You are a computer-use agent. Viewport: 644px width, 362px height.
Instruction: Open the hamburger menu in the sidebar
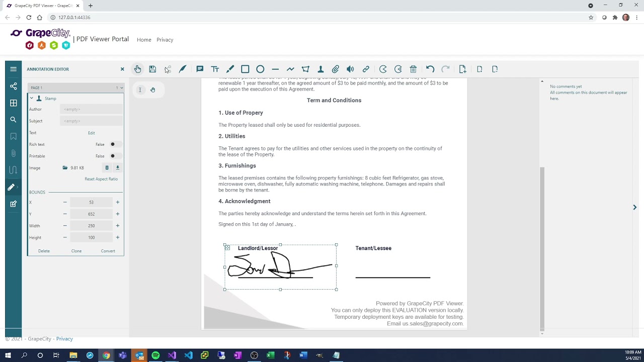tap(14, 69)
